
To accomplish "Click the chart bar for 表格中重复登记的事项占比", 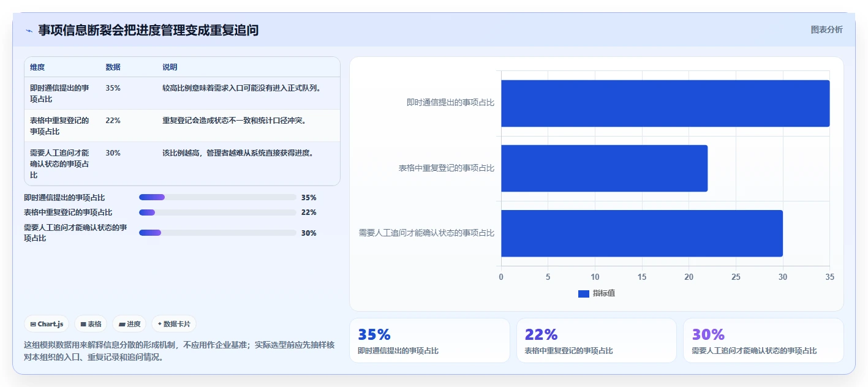I will click(x=604, y=168).
